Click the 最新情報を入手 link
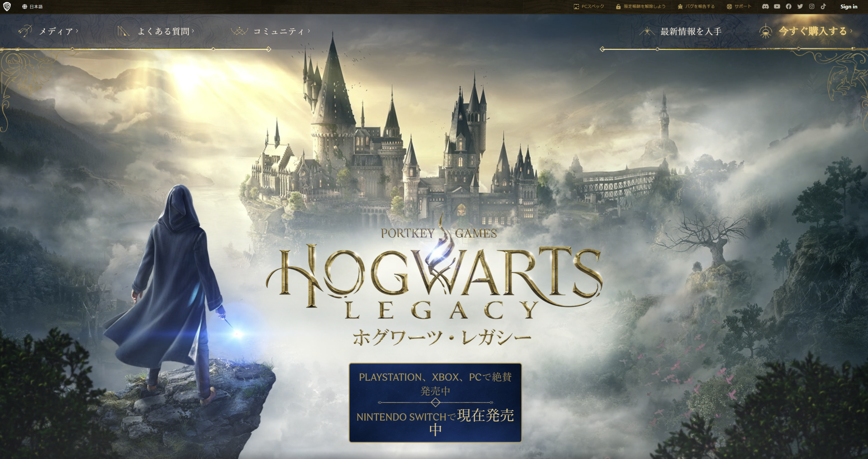The image size is (868, 459). [690, 31]
